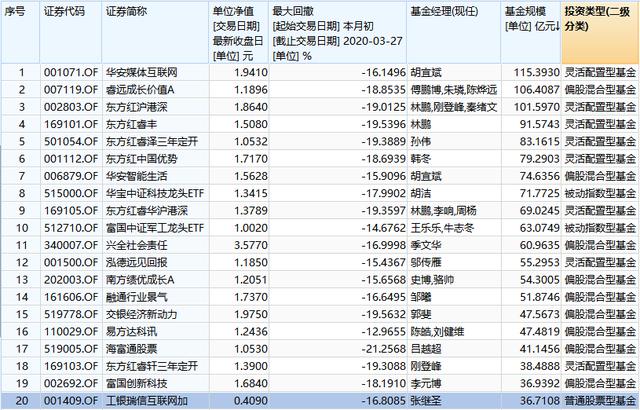Screen dimensions: 640x410
Task: Select the 证券简称 column header
Action: pyautogui.click(x=156, y=33)
